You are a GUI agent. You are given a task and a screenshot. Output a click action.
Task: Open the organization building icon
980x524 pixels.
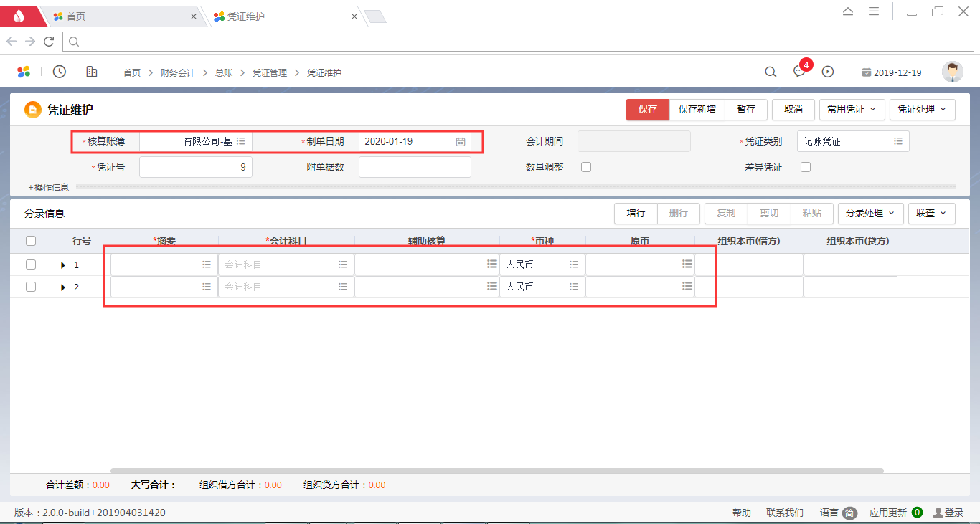coord(92,72)
